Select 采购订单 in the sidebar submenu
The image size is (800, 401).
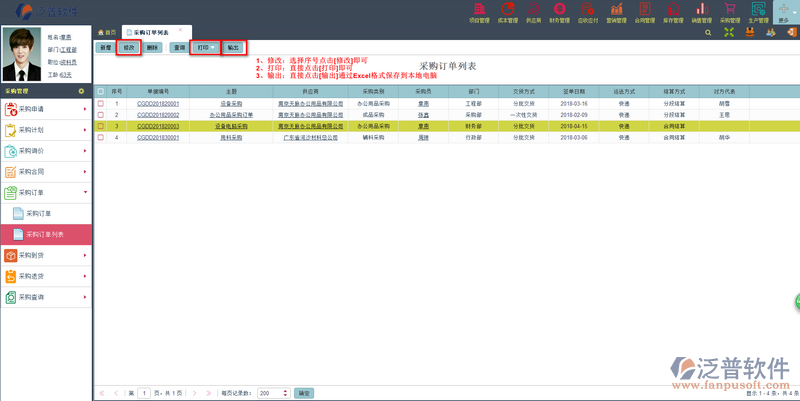(x=38, y=213)
